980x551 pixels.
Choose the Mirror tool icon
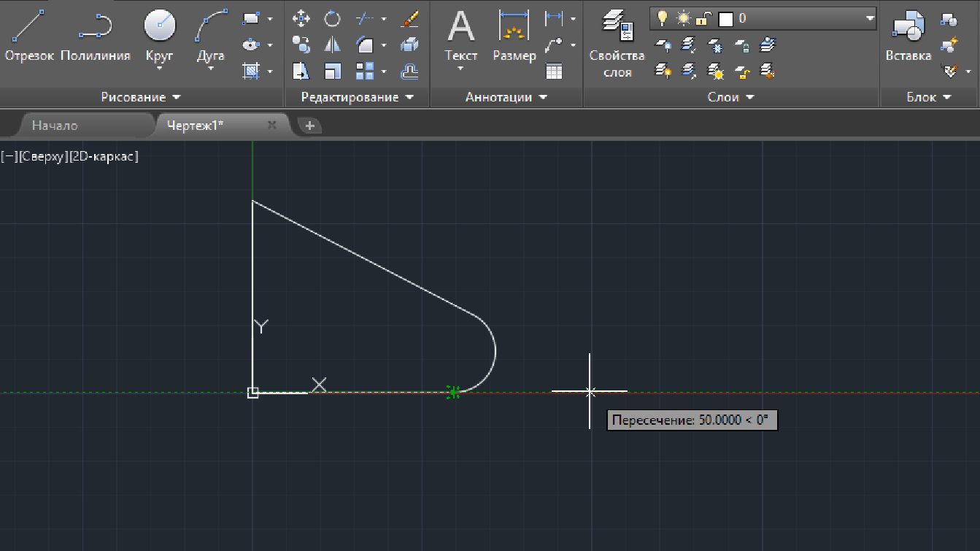(x=332, y=45)
